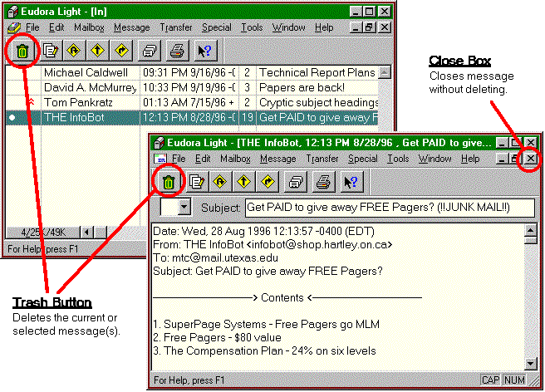Open the priority dropdown left of Subject
Image resolution: width=545 pixels, height=392 pixels.
pyautogui.click(x=184, y=208)
